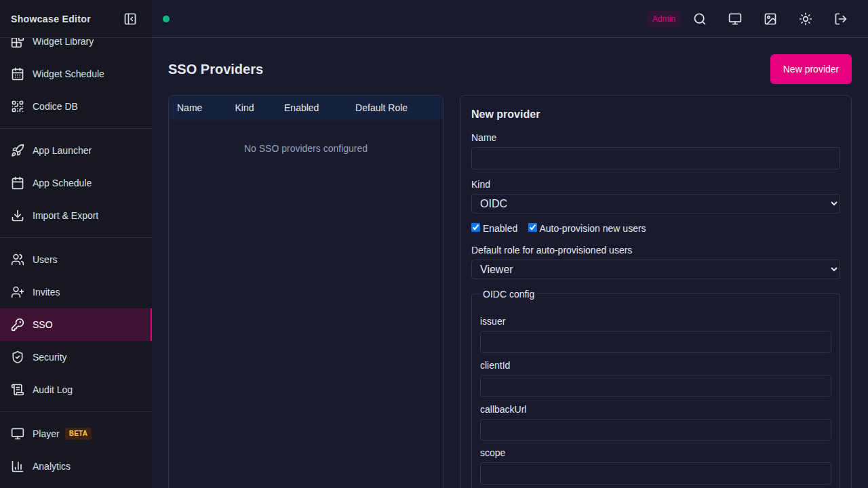Open the Invites page link
868x488 pixels.
76,292
